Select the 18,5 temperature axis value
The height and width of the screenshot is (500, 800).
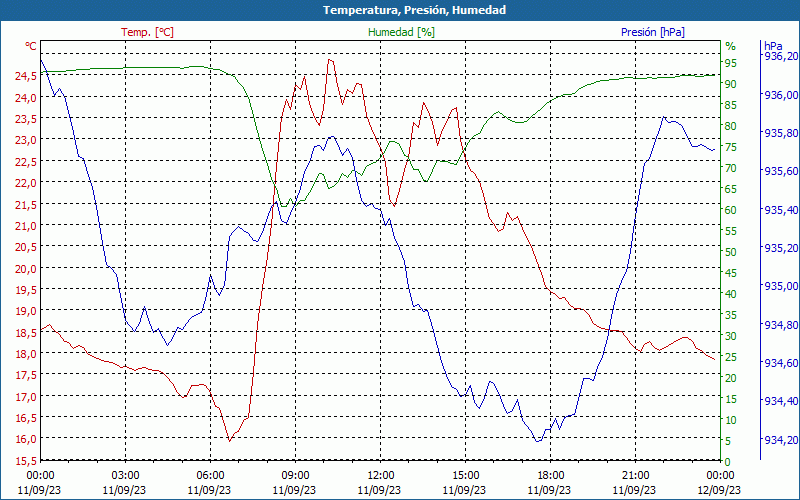click(x=26, y=332)
